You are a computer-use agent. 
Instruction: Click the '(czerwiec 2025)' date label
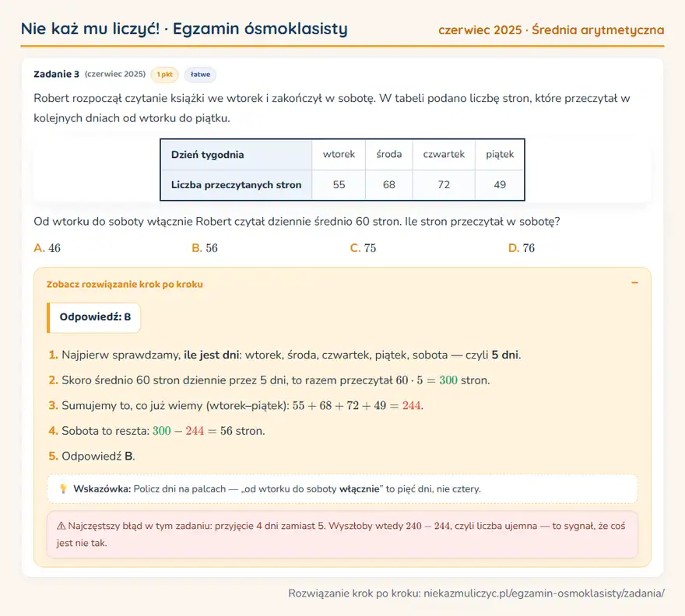coord(115,74)
